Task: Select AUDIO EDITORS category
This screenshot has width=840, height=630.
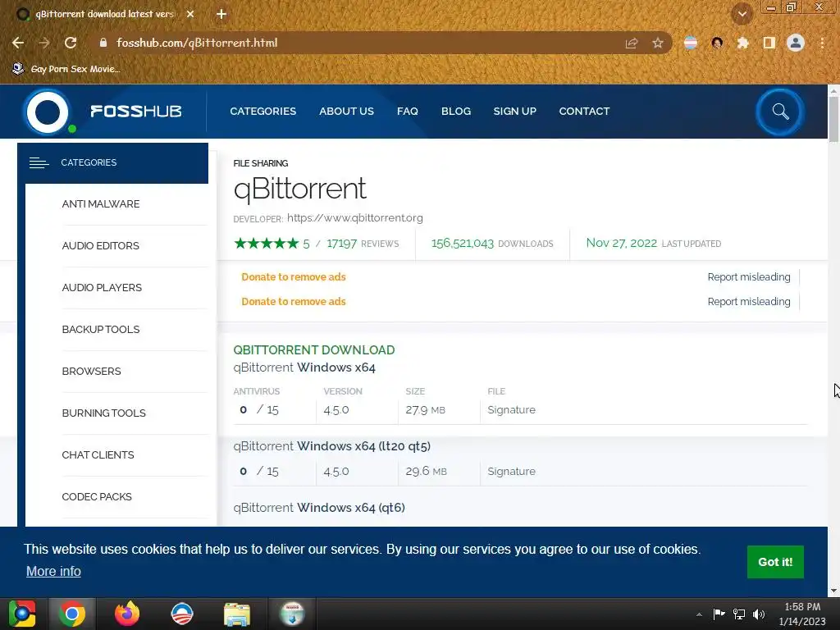Action: point(101,246)
